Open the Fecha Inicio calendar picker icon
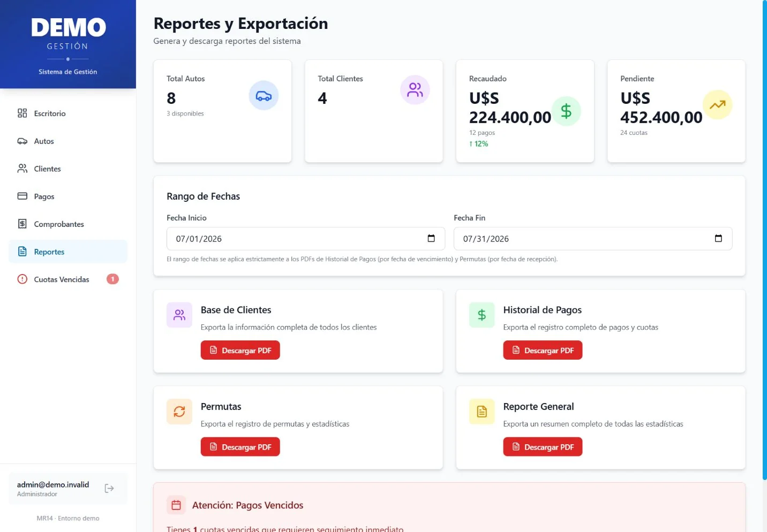 (x=431, y=238)
